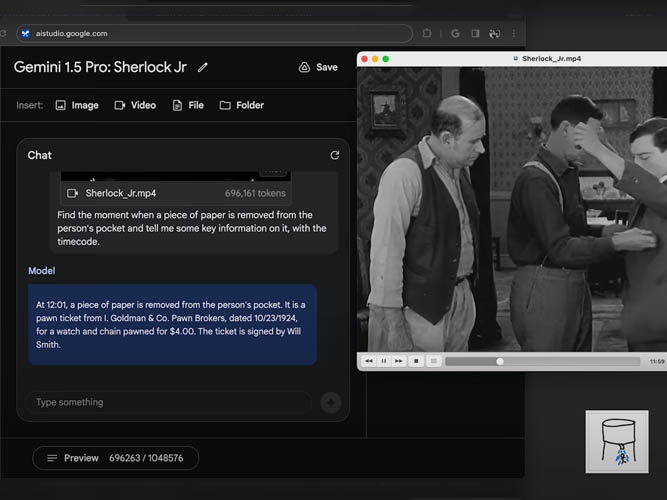Stop the video playback
This screenshot has height=500, width=667.
[x=417, y=361]
